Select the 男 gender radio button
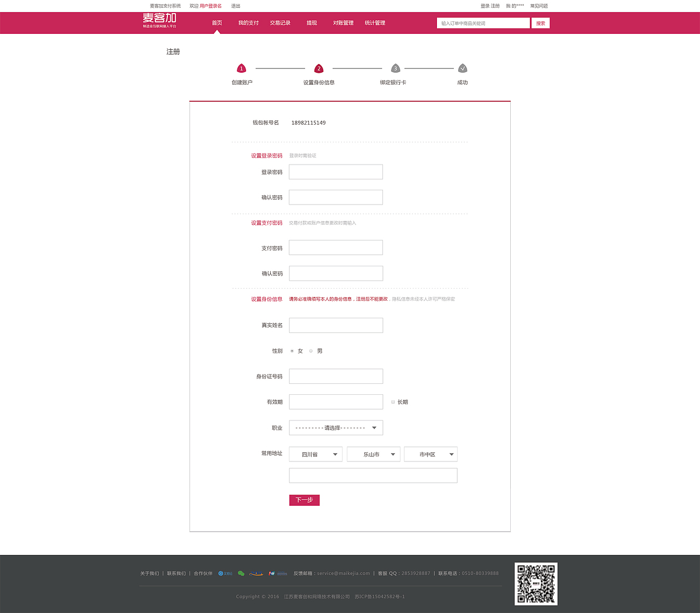The height and width of the screenshot is (613, 700). [311, 351]
